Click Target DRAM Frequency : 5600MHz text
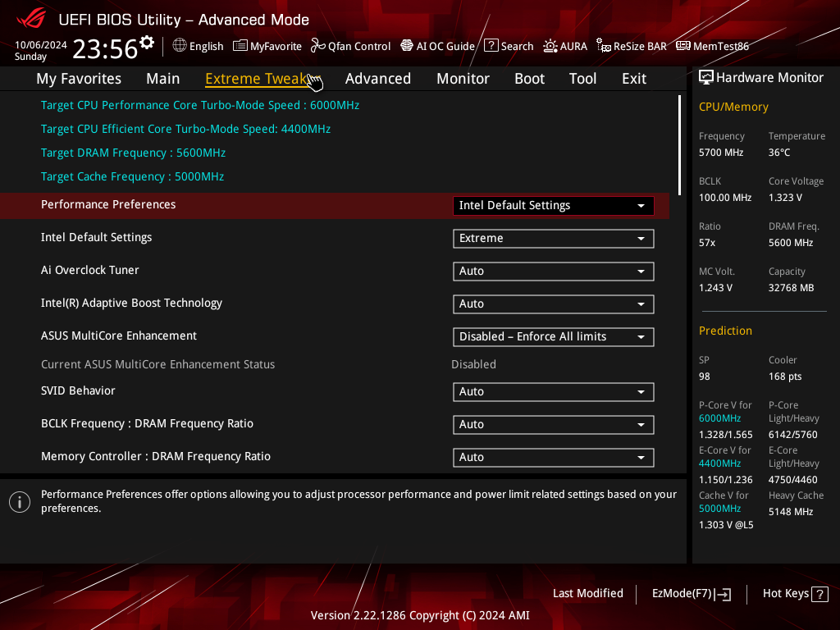 pyautogui.click(x=133, y=153)
